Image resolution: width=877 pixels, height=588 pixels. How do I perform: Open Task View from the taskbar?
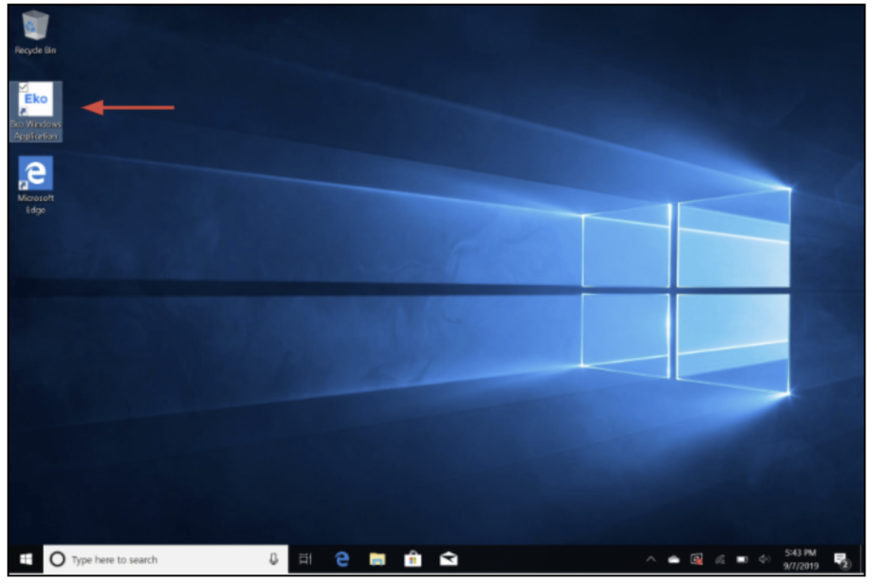[x=306, y=559]
